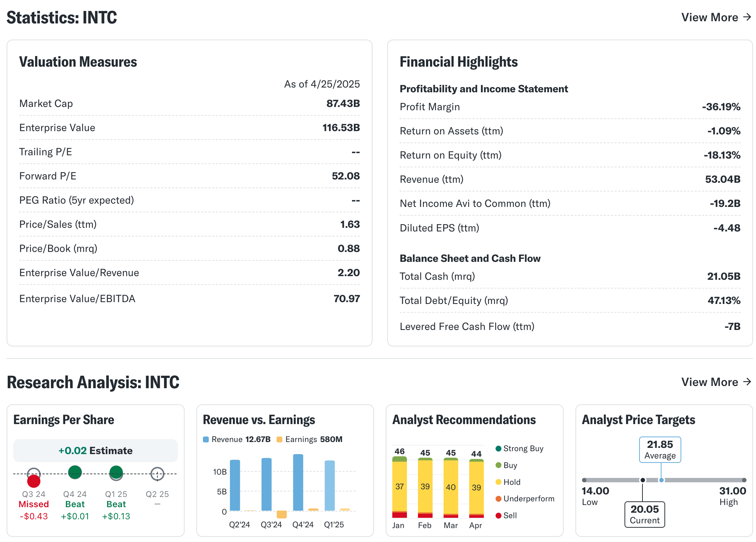Click the current price marker on target slider
The height and width of the screenshot is (542, 756).
click(x=643, y=480)
